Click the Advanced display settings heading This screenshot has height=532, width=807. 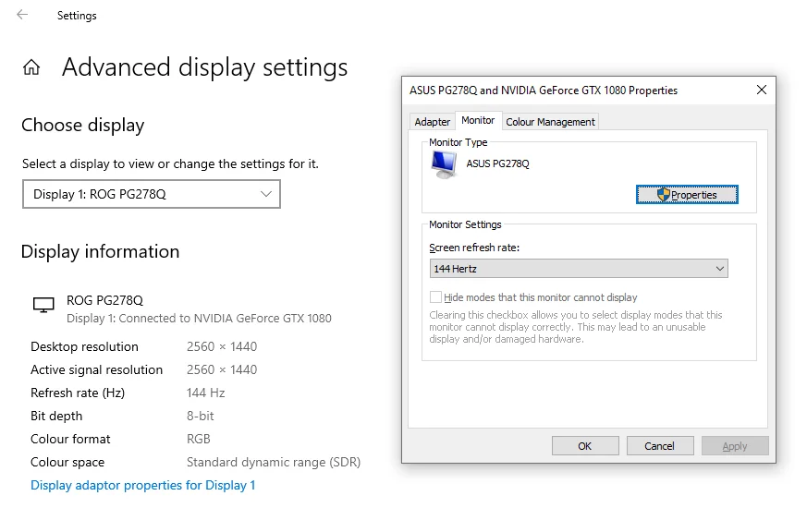205,67
